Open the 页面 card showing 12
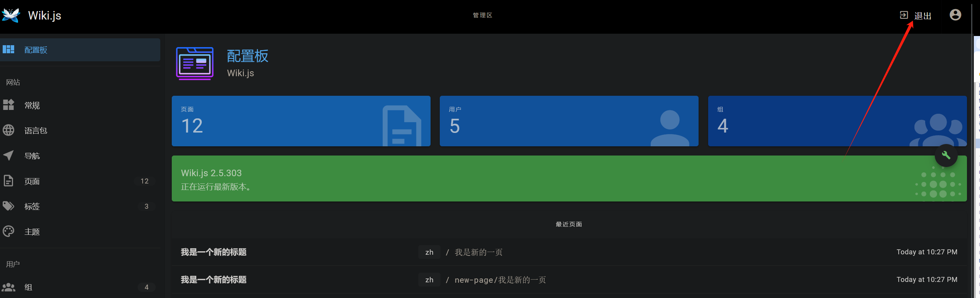The height and width of the screenshot is (298, 980). point(301,121)
